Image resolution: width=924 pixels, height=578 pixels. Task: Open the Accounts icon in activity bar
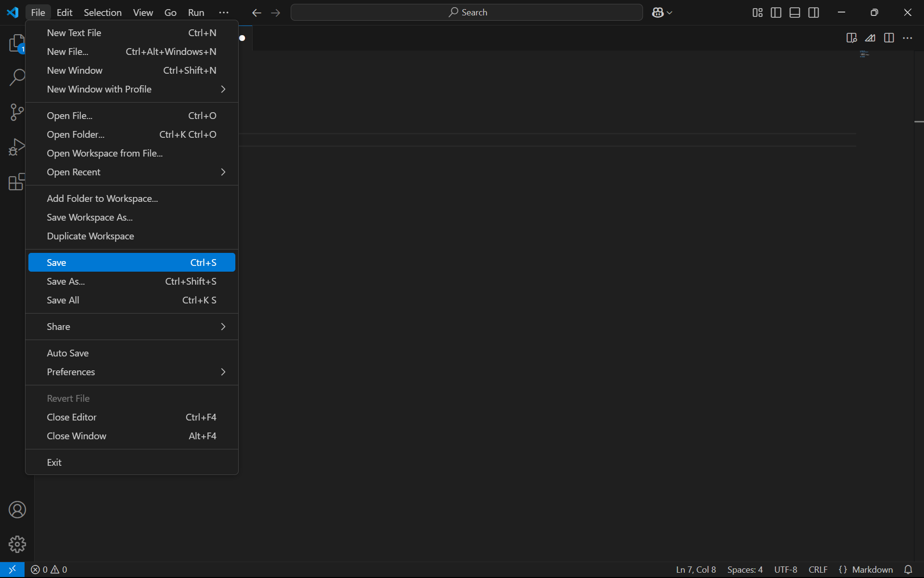click(x=17, y=510)
